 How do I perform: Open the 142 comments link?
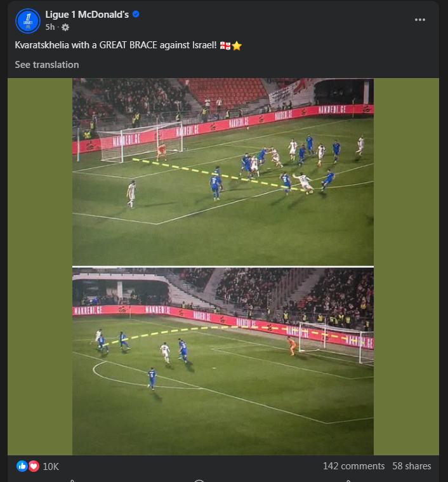(x=353, y=466)
